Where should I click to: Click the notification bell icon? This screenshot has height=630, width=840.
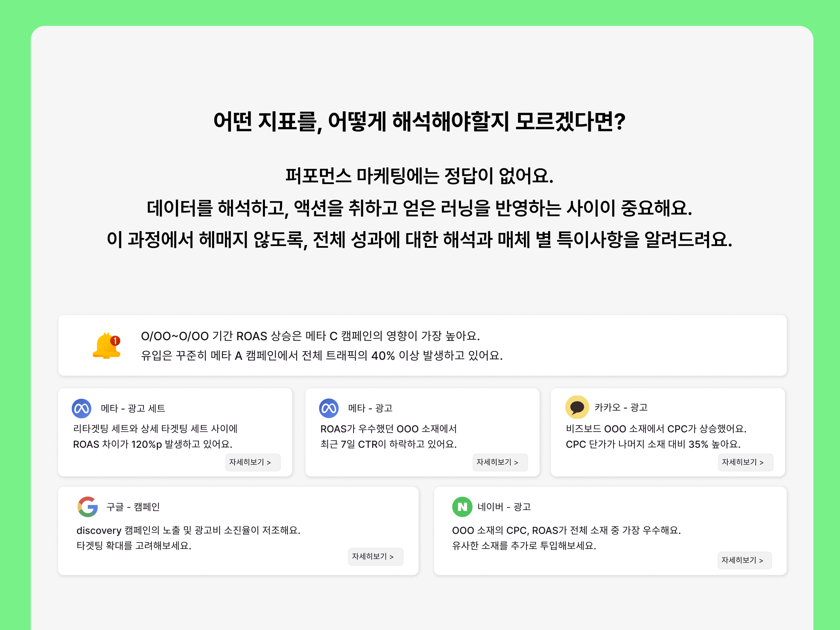click(x=107, y=345)
